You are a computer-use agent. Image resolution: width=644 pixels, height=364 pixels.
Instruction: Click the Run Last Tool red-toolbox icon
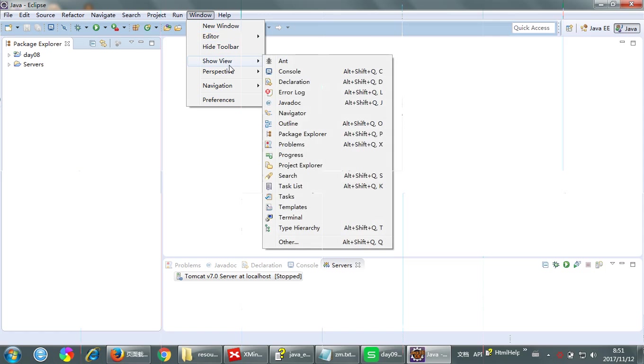click(115, 28)
